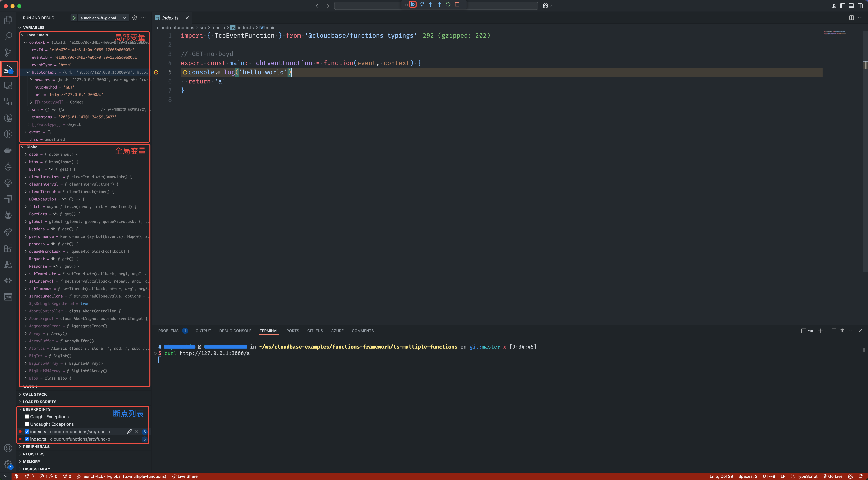Switch to the GITLENS tab
The width and height of the screenshot is (868, 480).
(x=315, y=331)
